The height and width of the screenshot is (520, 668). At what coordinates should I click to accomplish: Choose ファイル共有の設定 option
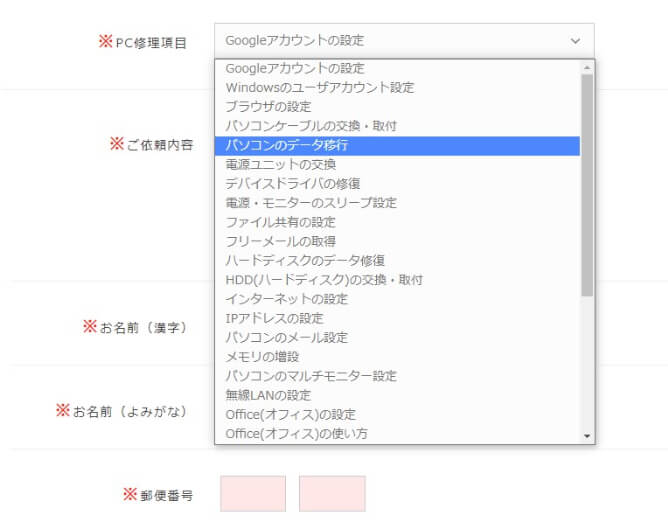pyautogui.click(x=397, y=222)
